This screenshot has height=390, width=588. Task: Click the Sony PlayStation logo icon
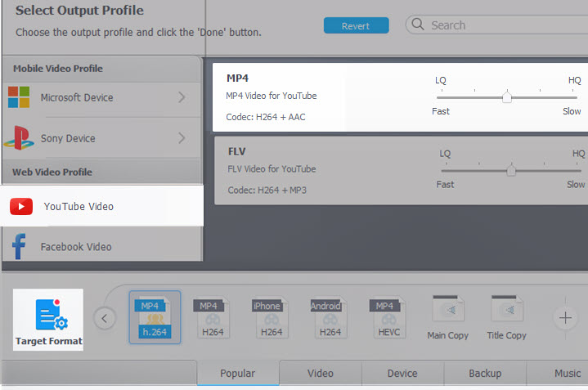[x=19, y=137]
